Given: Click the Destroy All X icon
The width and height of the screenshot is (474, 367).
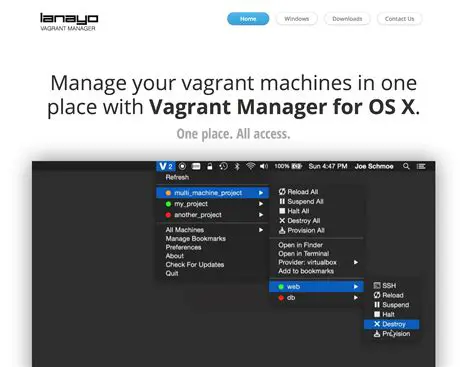Looking at the screenshot, I should pyautogui.click(x=282, y=221).
